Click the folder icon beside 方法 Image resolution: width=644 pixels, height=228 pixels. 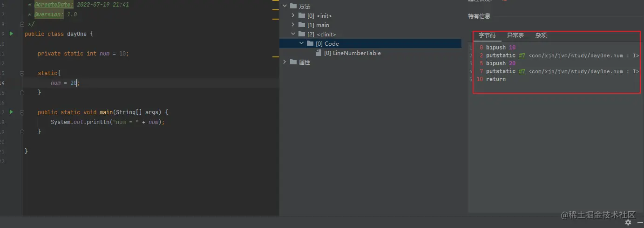[293, 7]
